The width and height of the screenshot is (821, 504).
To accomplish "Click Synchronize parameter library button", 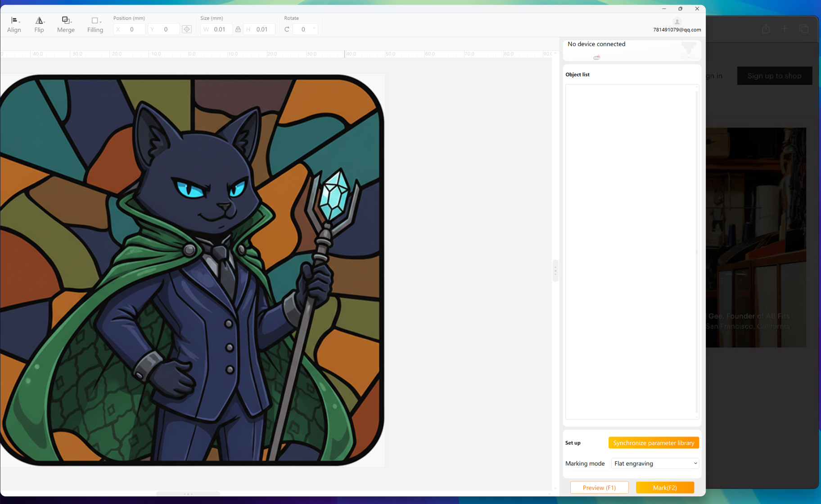I will click(x=654, y=443).
